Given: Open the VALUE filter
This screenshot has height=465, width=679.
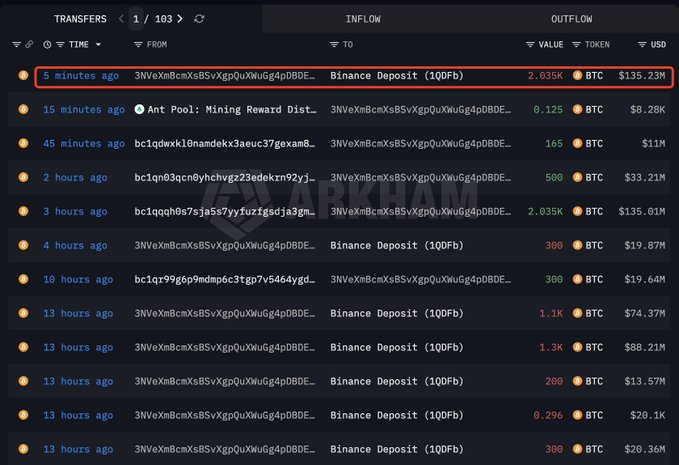Looking at the screenshot, I should (530, 45).
